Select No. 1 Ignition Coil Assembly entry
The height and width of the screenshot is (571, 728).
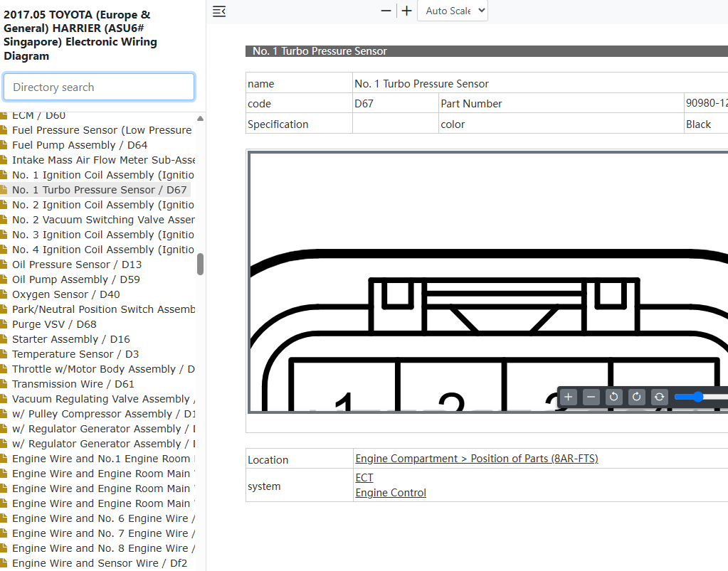(103, 175)
